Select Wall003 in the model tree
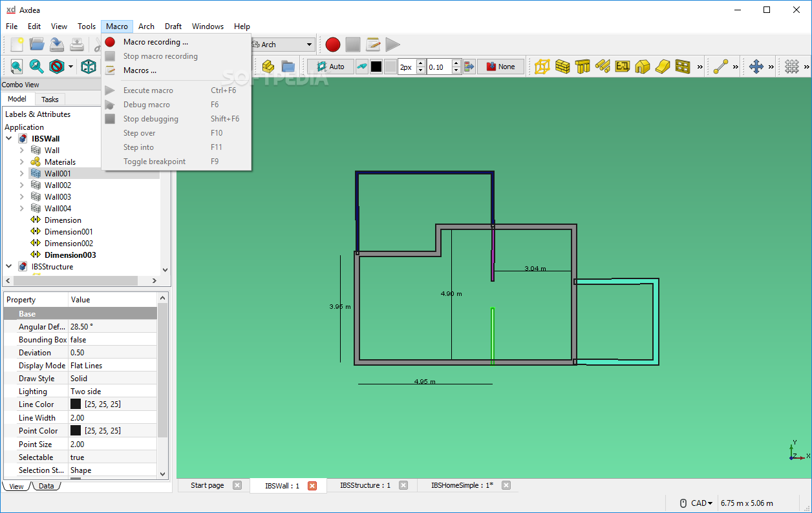 point(58,196)
